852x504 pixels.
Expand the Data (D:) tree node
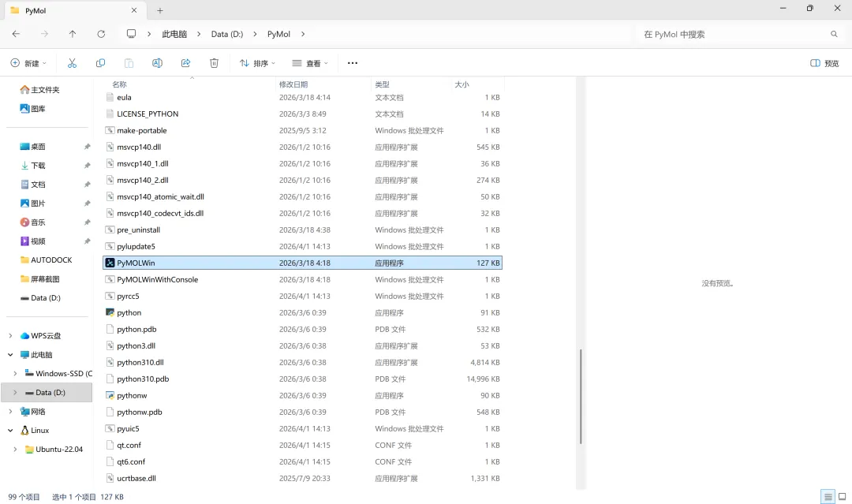coord(15,392)
